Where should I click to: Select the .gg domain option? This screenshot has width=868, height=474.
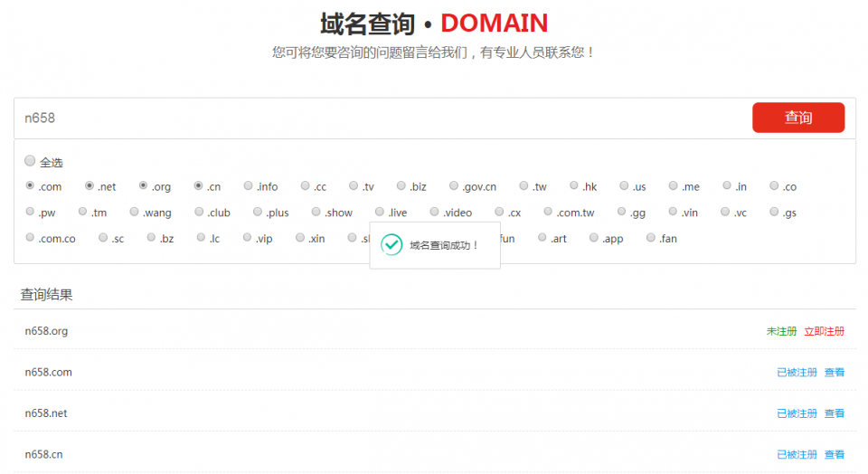coord(621,212)
